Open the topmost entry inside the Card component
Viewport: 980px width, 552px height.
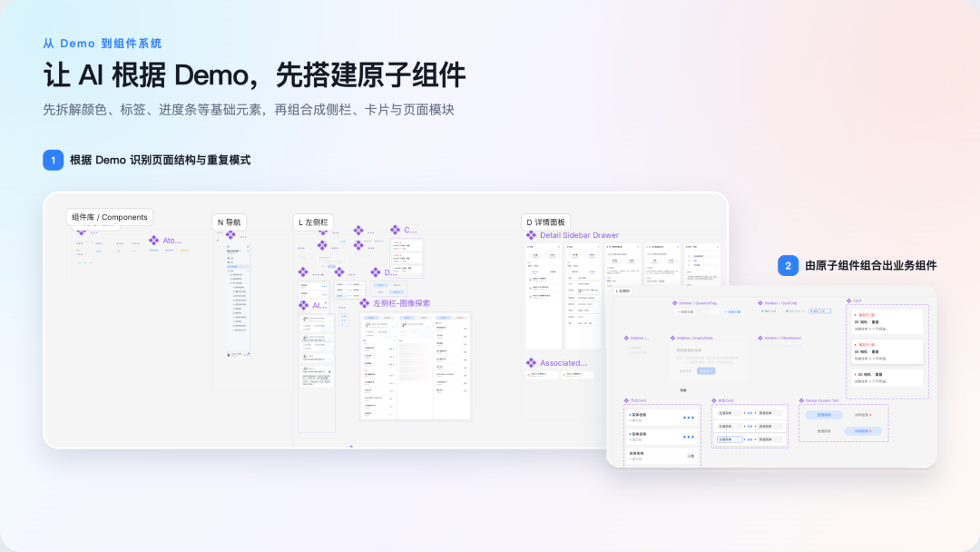tap(887, 322)
